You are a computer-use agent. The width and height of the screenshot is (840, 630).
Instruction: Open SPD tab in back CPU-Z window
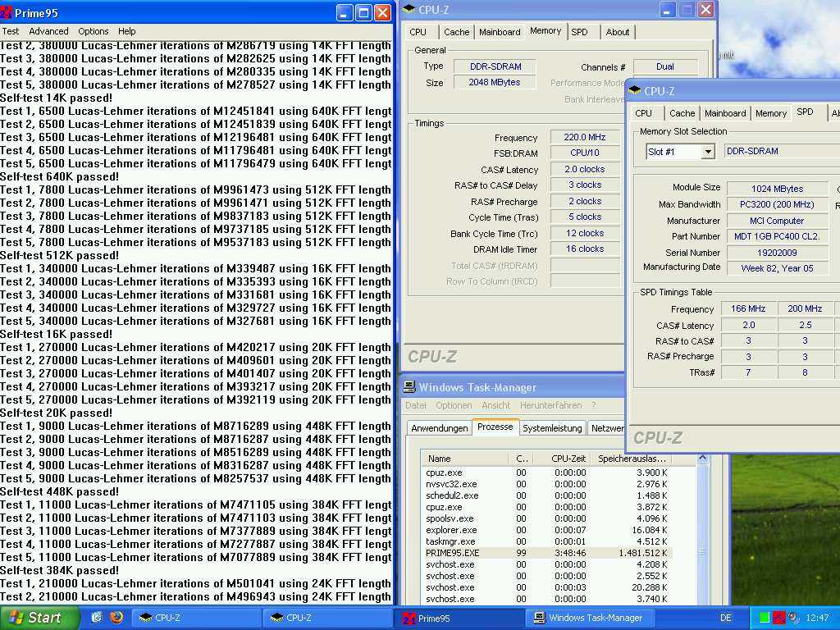[579, 32]
